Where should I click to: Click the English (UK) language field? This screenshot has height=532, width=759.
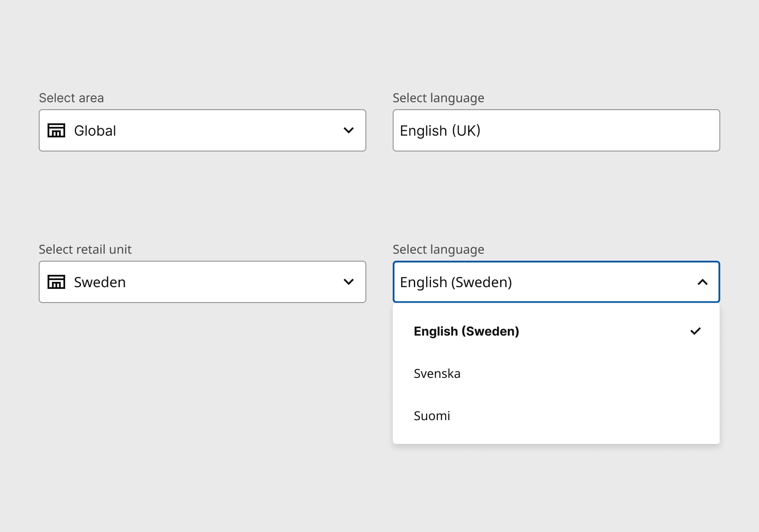(556, 130)
